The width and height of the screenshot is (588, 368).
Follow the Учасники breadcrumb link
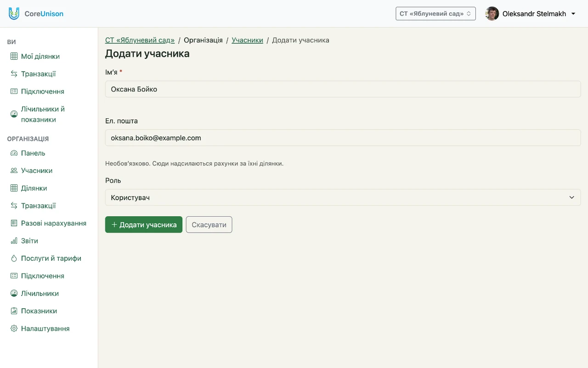(x=247, y=40)
